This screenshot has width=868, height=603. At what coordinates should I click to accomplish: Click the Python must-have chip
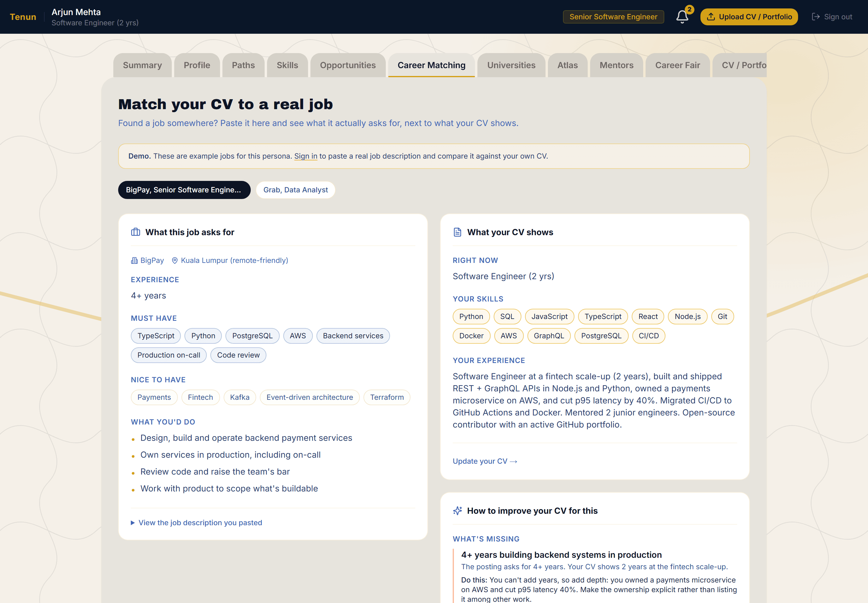[203, 336]
